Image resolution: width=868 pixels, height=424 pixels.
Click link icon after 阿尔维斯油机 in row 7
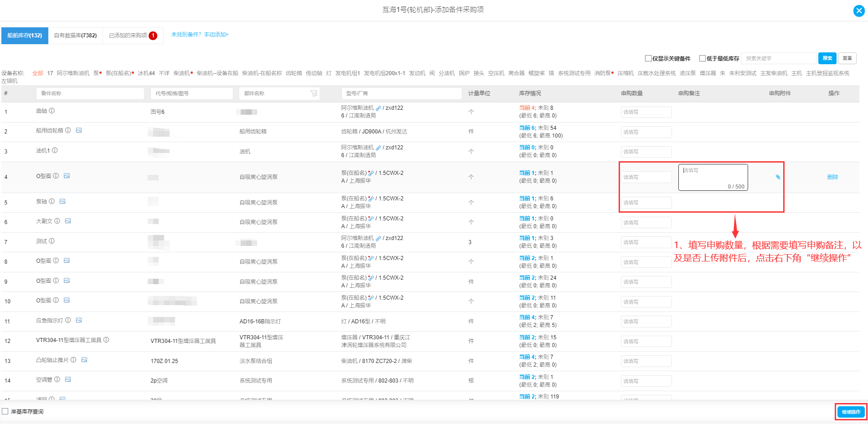coord(378,239)
